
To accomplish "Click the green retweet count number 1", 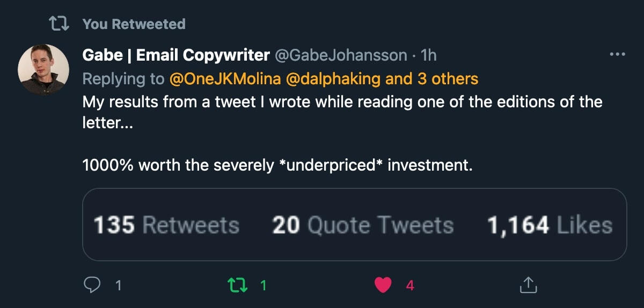I will tap(263, 285).
